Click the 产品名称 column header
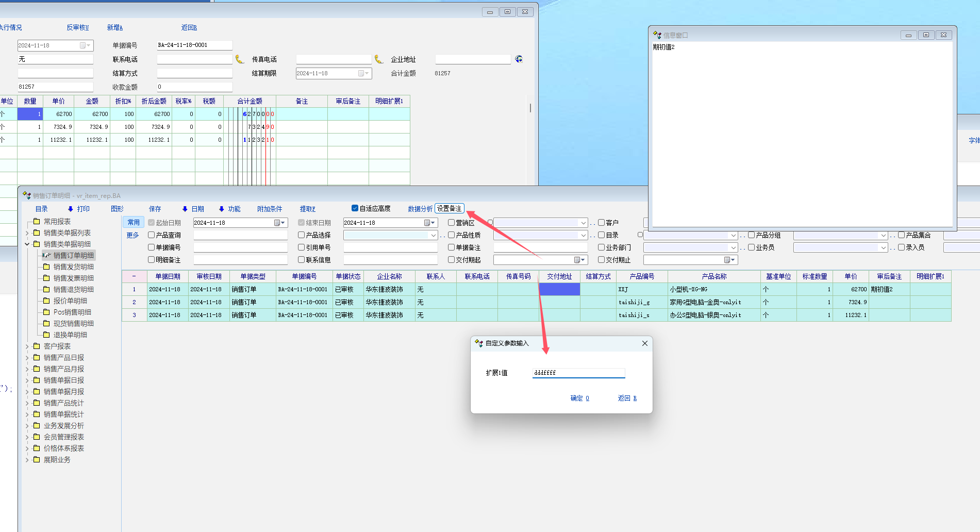980x532 pixels. pyautogui.click(x=714, y=276)
